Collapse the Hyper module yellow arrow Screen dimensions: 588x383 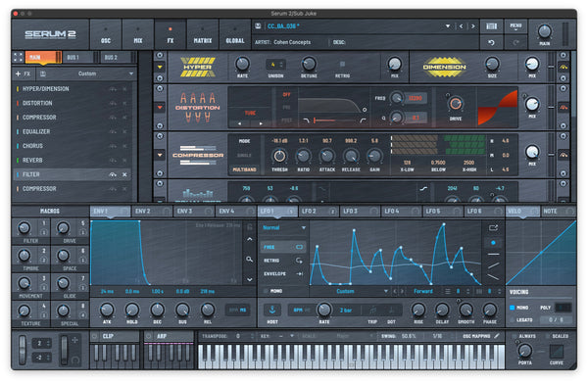pyautogui.click(x=160, y=67)
